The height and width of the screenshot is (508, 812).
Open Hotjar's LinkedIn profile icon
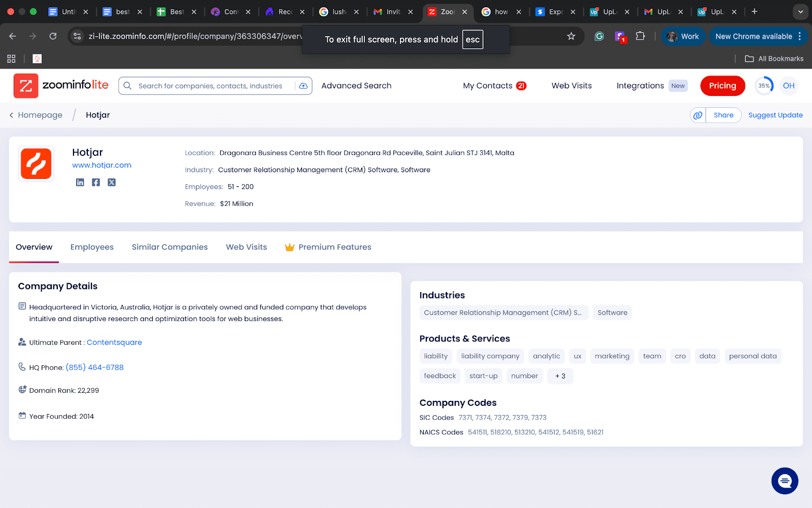click(x=80, y=182)
